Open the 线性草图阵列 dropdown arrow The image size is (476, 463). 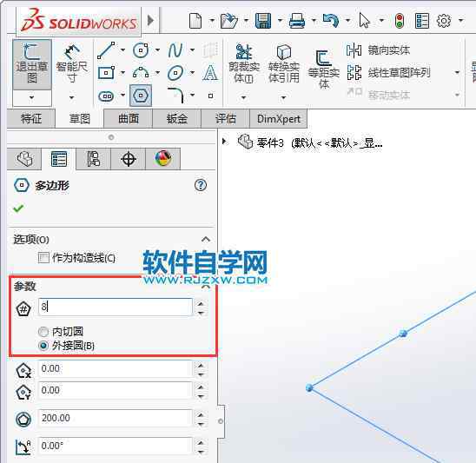tap(457, 72)
